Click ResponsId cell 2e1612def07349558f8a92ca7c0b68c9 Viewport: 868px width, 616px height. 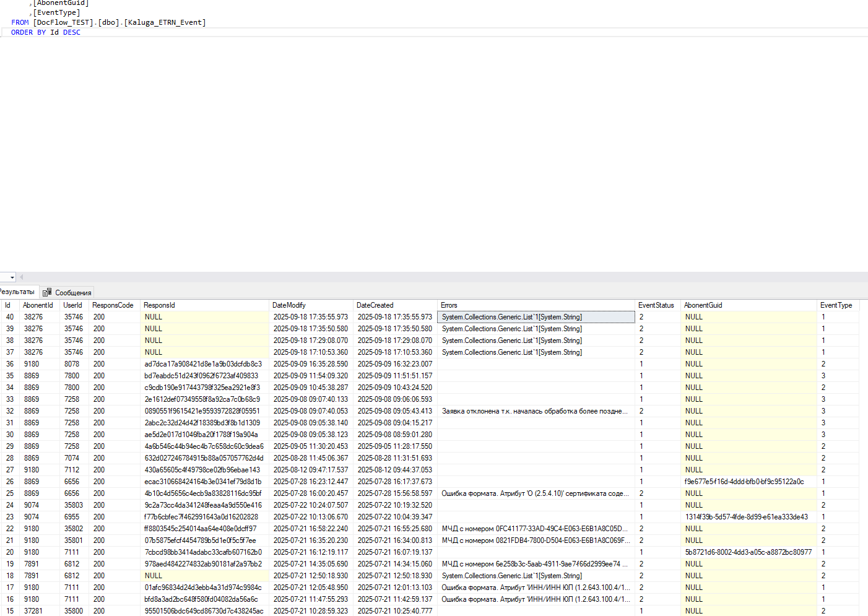pos(204,399)
